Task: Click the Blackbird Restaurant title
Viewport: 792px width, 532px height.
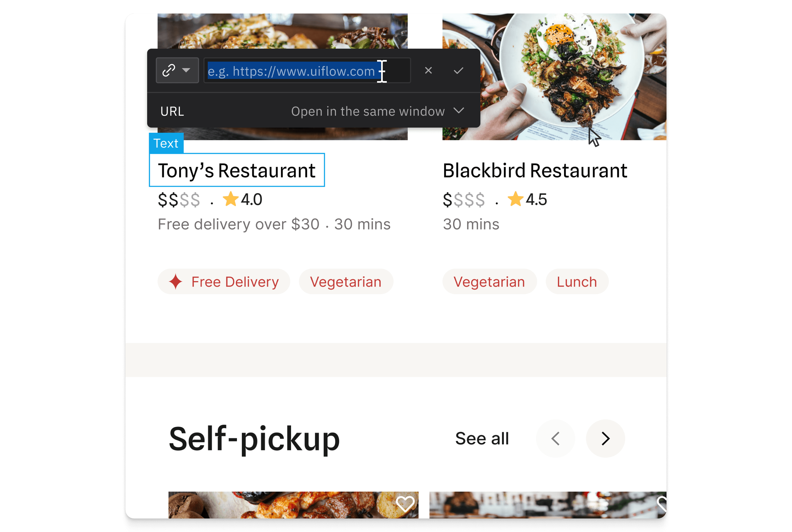Action: tap(535, 170)
